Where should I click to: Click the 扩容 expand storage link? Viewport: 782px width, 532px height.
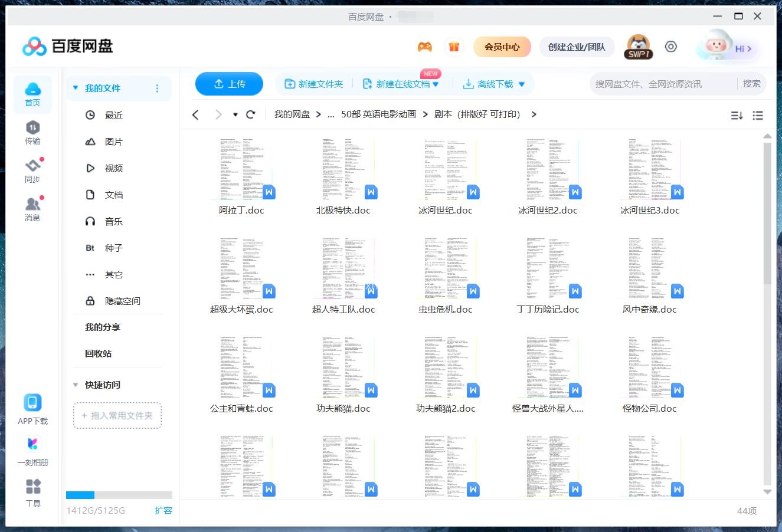(163, 510)
